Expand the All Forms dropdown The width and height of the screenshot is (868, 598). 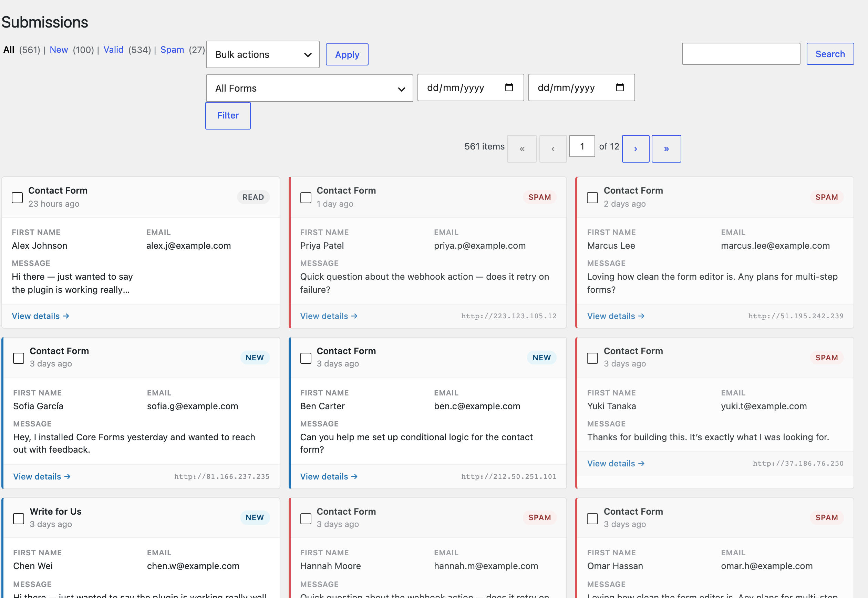(309, 89)
